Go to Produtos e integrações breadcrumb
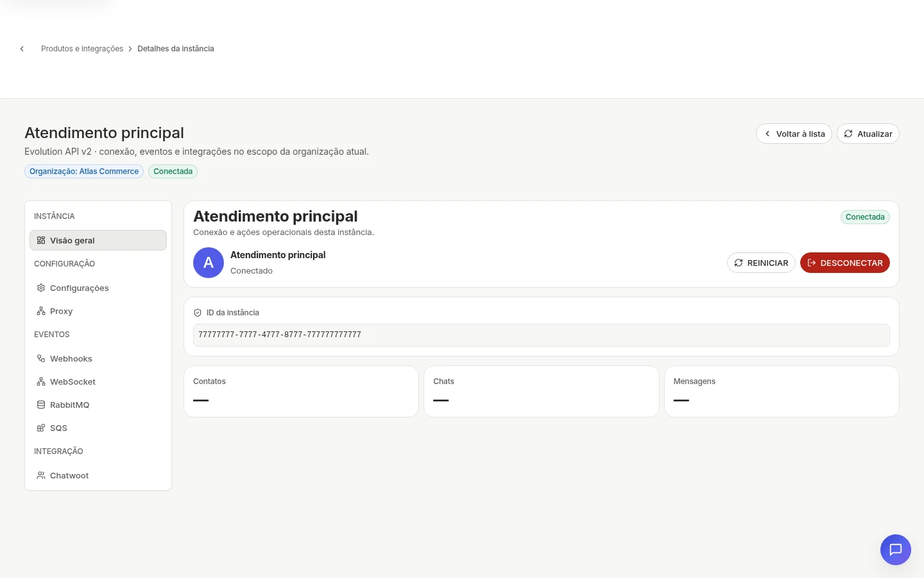The image size is (924, 578). point(82,49)
